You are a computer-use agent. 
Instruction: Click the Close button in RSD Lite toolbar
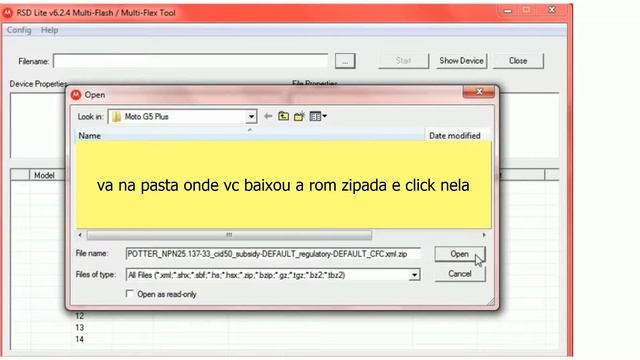point(518,61)
